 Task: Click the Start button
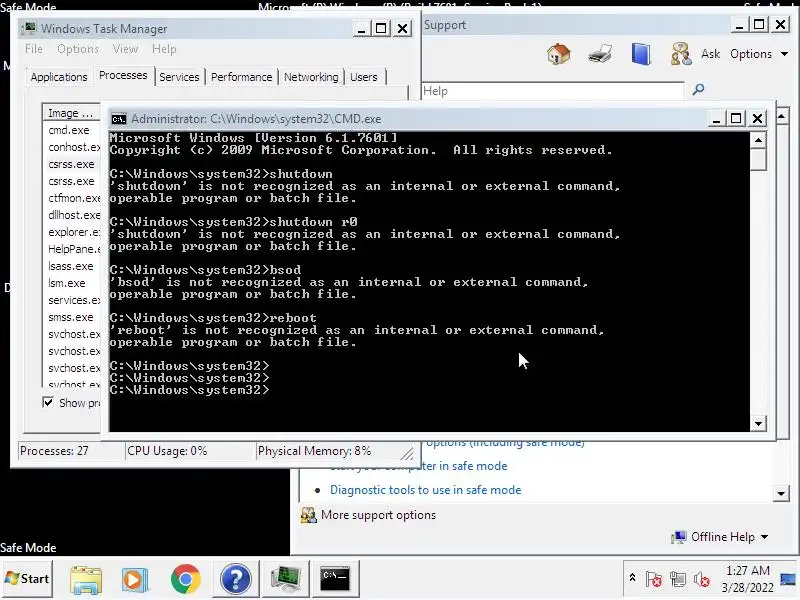click(27, 579)
